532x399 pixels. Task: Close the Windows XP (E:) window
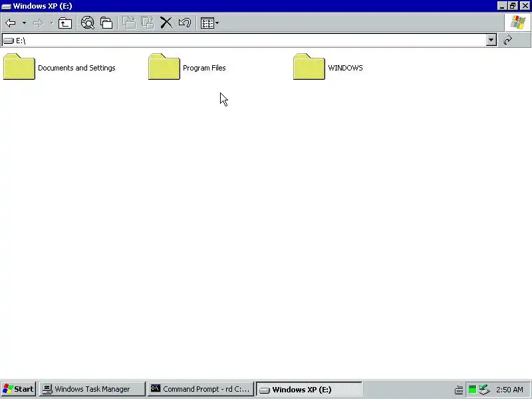[525, 6]
